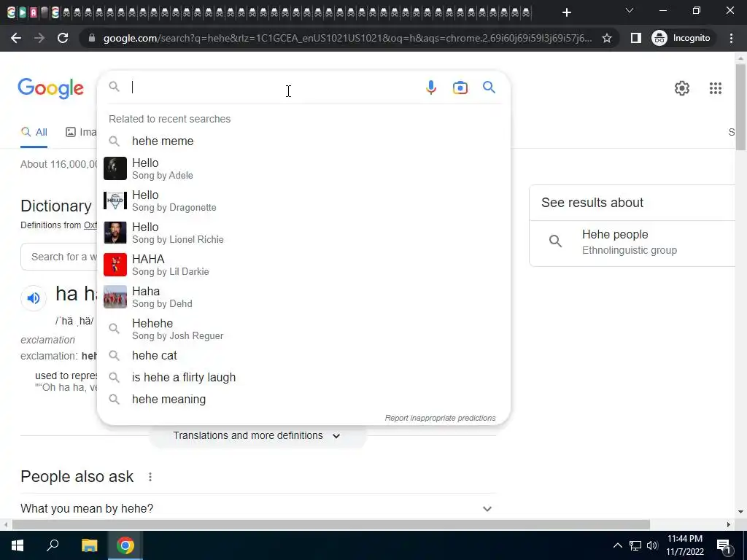
Task: Pick Hehehe Song by Josh Reguer suggestion
Action: pos(304,329)
